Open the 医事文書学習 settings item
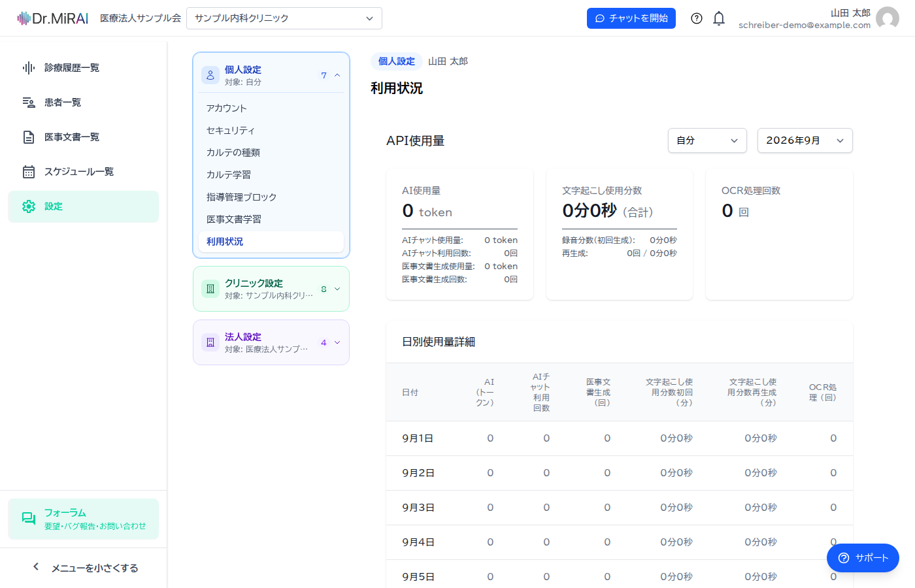Screen dimensions: 915x588 (x=271, y=220)
